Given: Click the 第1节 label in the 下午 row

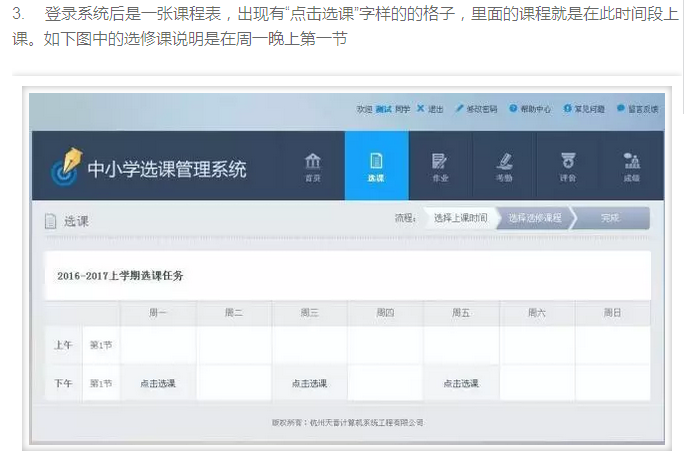Looking at the screenshot, I should click(x=101, y=383).
